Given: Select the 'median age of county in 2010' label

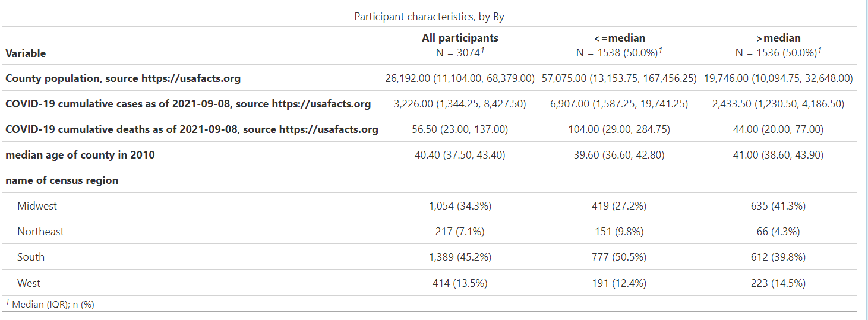Looking at the screenshot, I should click(80, 155).
